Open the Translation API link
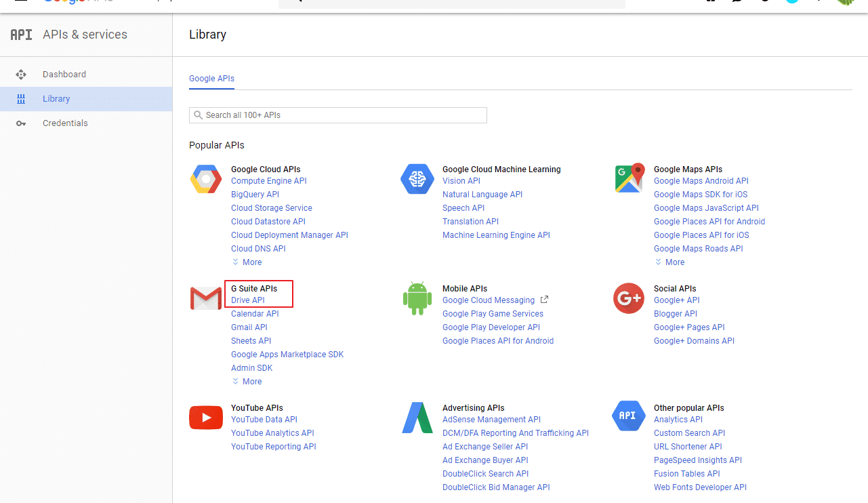 point(470,222)
